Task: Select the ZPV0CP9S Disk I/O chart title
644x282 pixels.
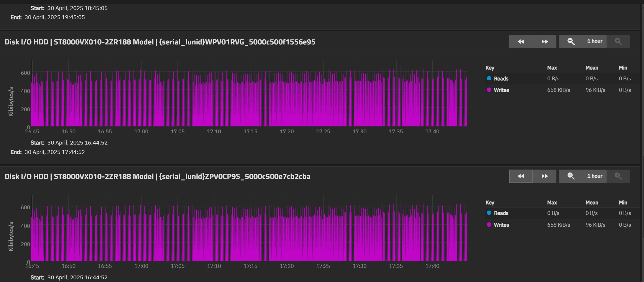Action: 157,177
